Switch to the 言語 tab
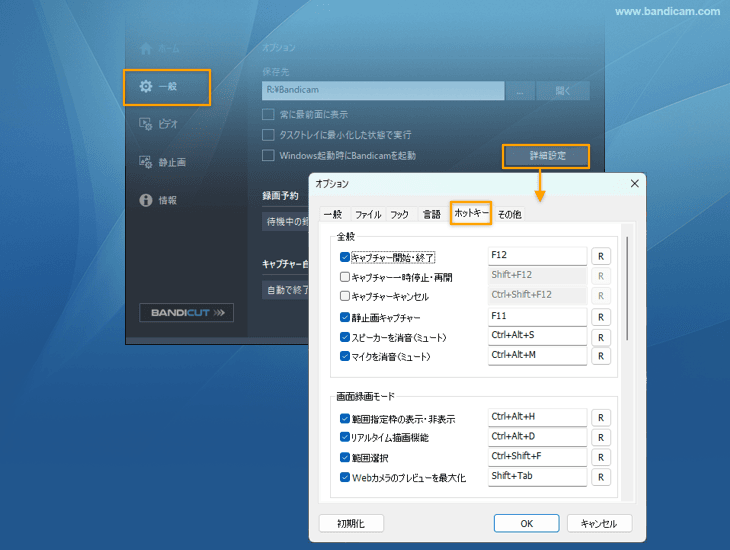730x550 pixels. click(432, 214)
